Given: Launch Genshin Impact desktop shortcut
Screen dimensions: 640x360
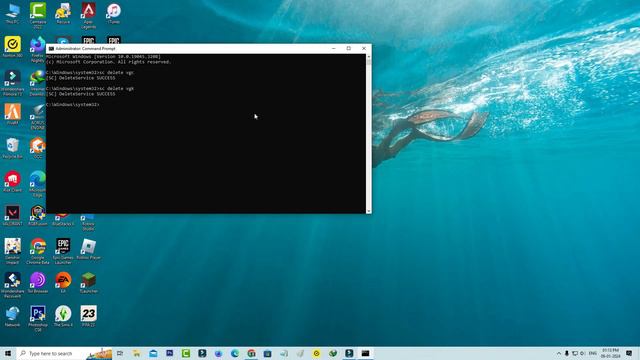Looking at the screenshot, I should pos(12,251).
